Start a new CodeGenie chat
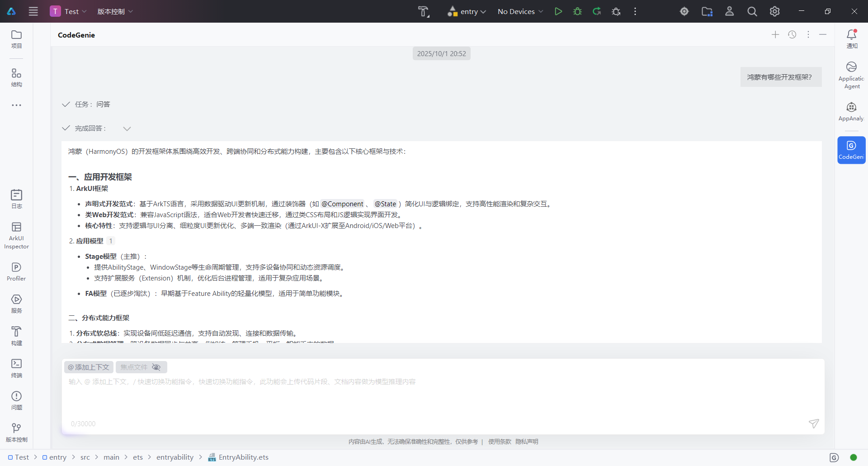The width and height of the screenshot is (868, 466). (775, 35)
